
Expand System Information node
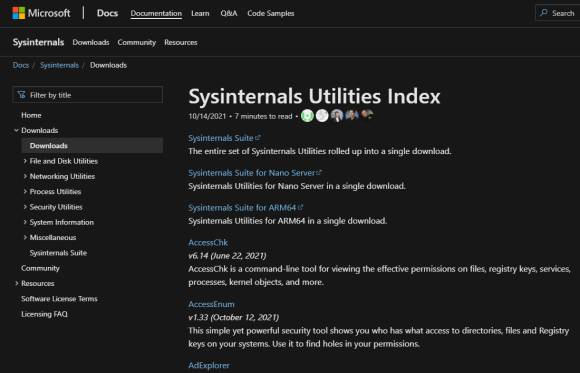25,222
